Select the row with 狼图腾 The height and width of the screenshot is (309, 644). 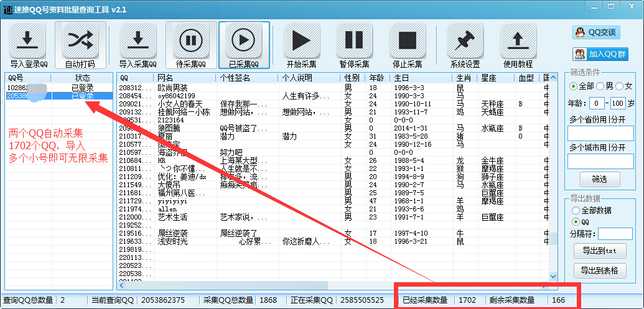click(333, 128)
